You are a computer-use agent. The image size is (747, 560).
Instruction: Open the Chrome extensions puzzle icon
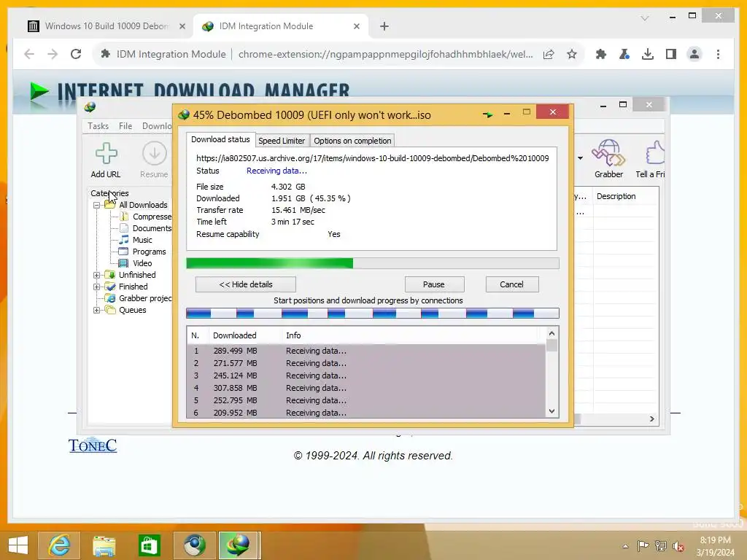point(601,54)
